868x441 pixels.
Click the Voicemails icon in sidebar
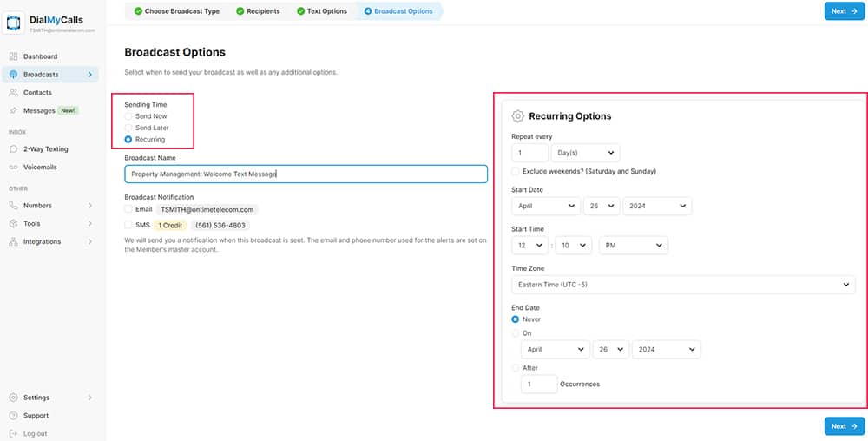click(x=13, y=167)
